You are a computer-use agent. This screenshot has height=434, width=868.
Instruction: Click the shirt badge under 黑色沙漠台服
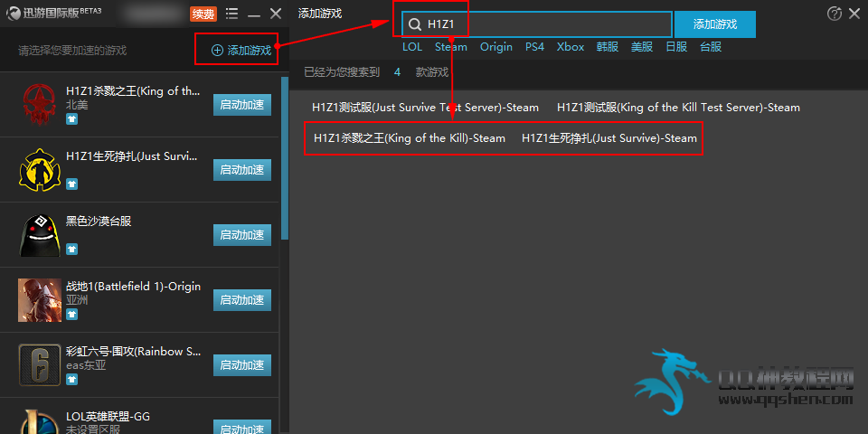click(72, 250)
